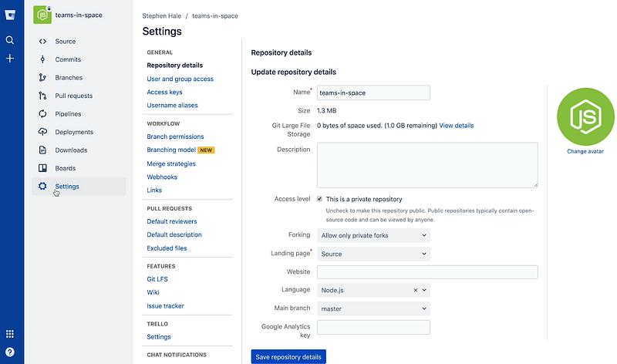This screenshot has height=364, width=617.
Task: Open Webhooks settings
Action: point(162,177)
